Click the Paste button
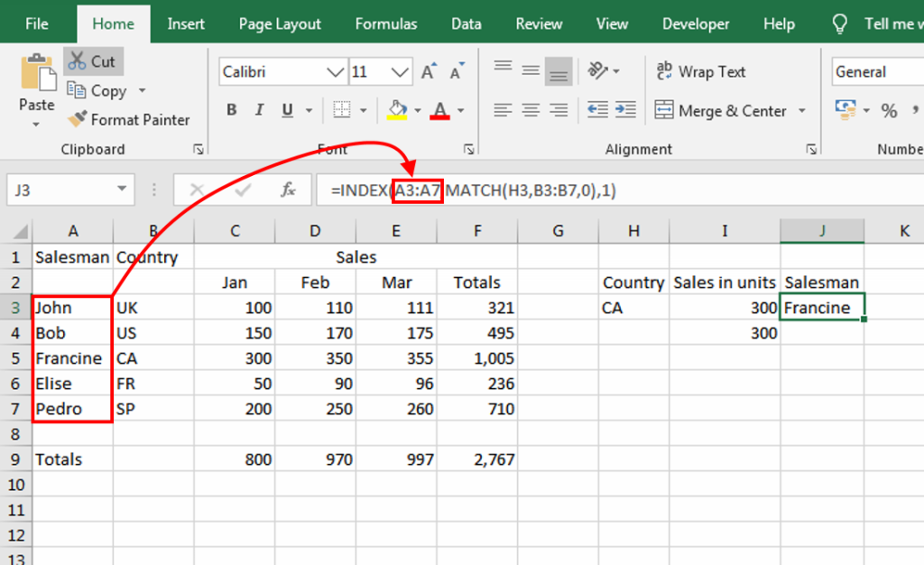 pos(36,74)
